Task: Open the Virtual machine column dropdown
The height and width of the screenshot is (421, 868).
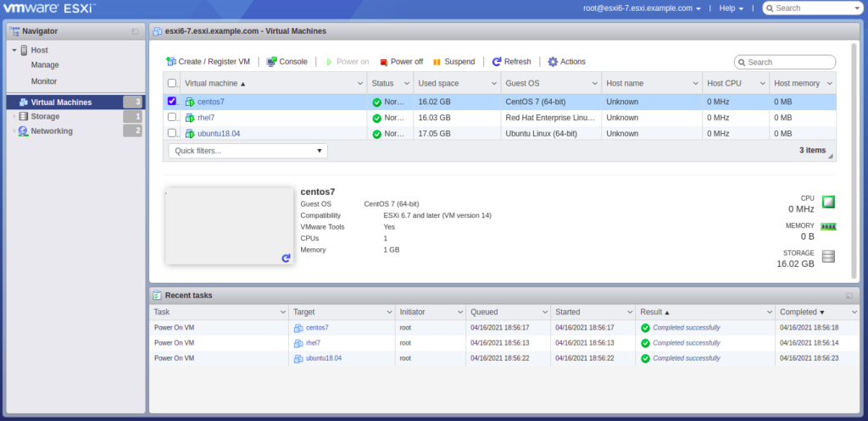Action: click(360, 84)
